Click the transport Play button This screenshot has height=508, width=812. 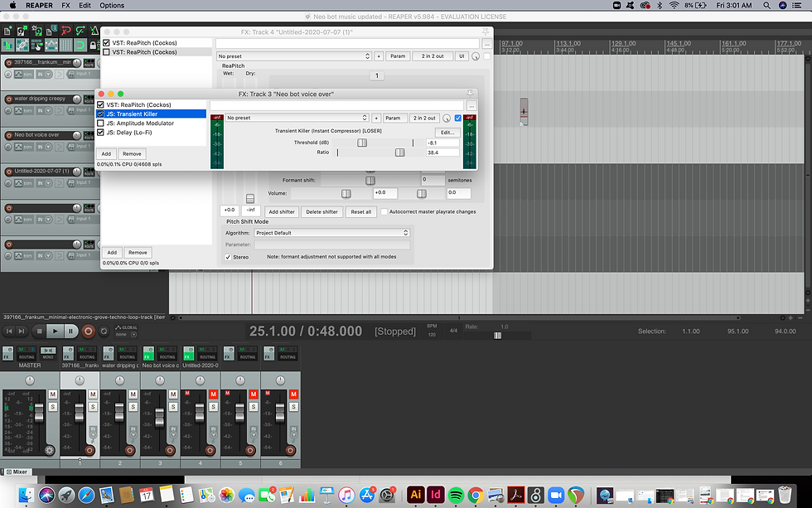click(x=55, y=331)
